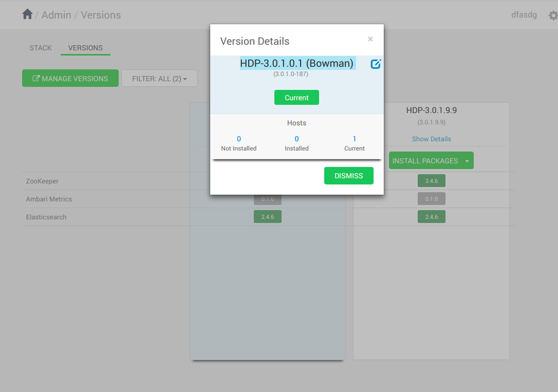Click Install Packages for HDP-3.0.1.9.9
The width and height of the screenshot is (558, 392).
click(425, 161)
